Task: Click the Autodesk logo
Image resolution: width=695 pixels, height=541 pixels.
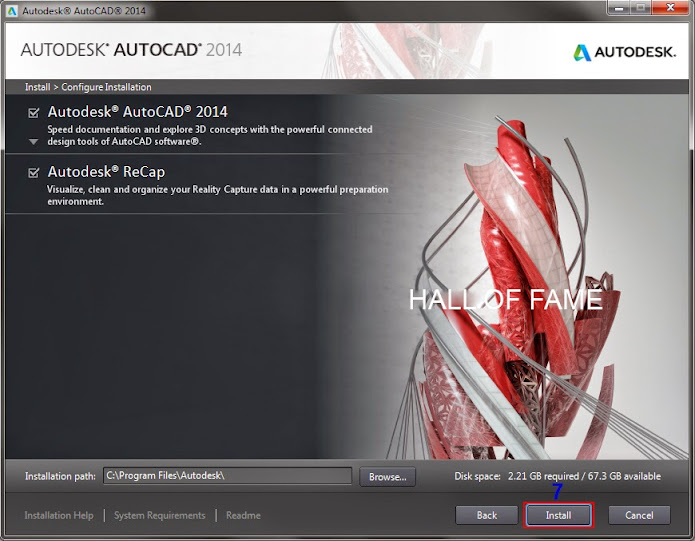Action: pos(625,52)
